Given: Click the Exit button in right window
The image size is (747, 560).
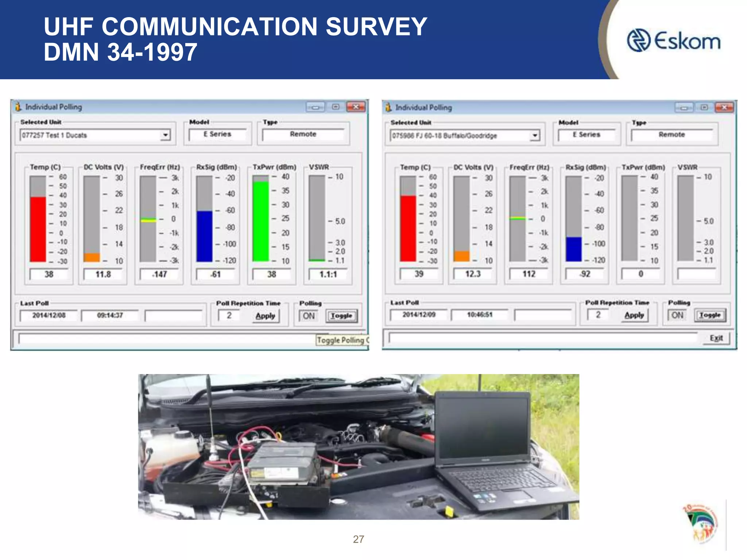Looking at the screenshot, I should pos(716,338).
